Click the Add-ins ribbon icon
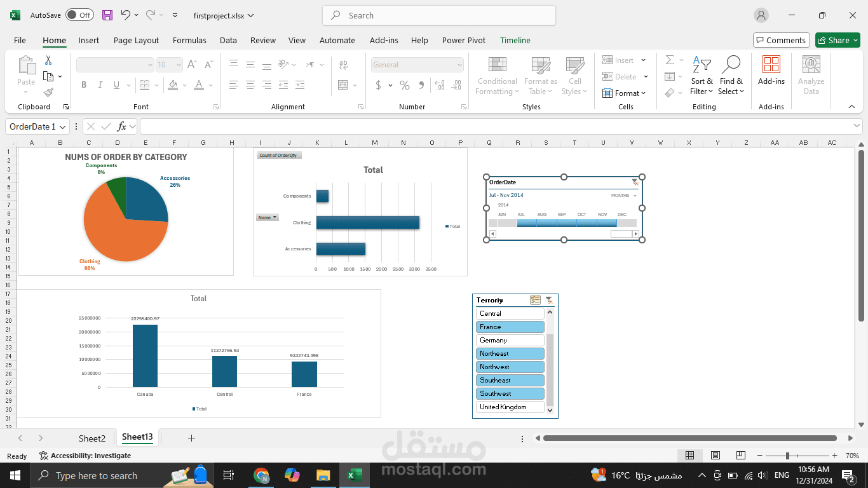 771,70
